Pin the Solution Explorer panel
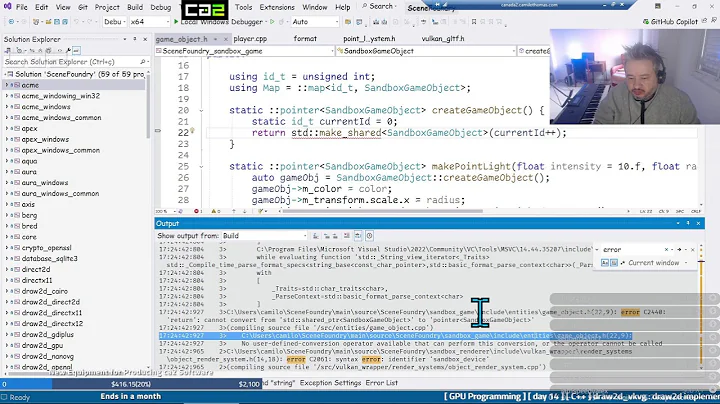 [x=135, y=39]
